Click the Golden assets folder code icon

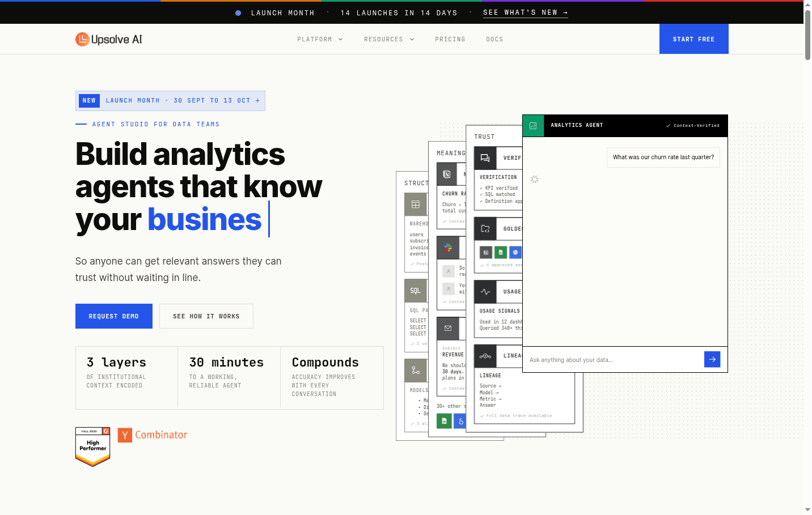point(485,229)
